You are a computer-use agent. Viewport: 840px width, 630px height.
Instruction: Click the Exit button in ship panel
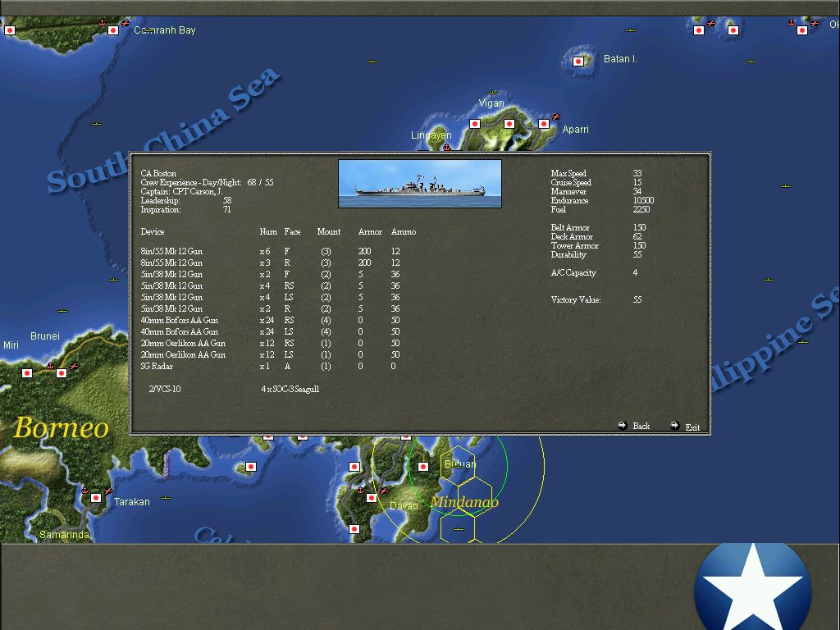coord(687,427)
